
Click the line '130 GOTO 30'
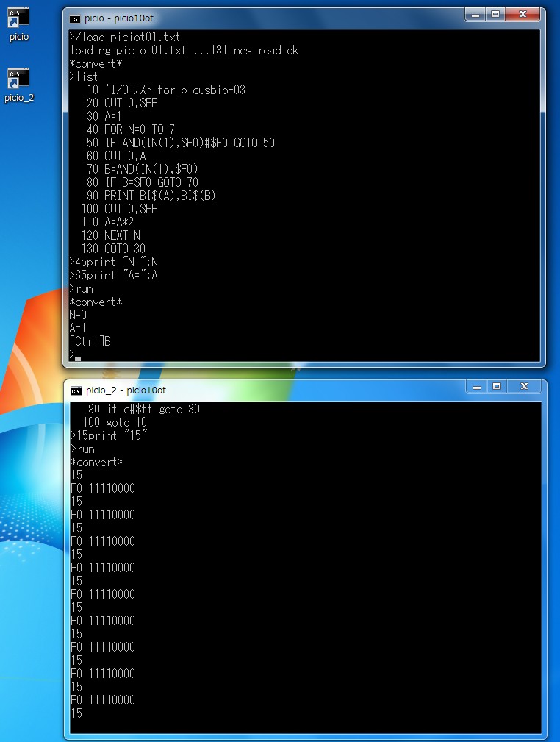point(113,249)
